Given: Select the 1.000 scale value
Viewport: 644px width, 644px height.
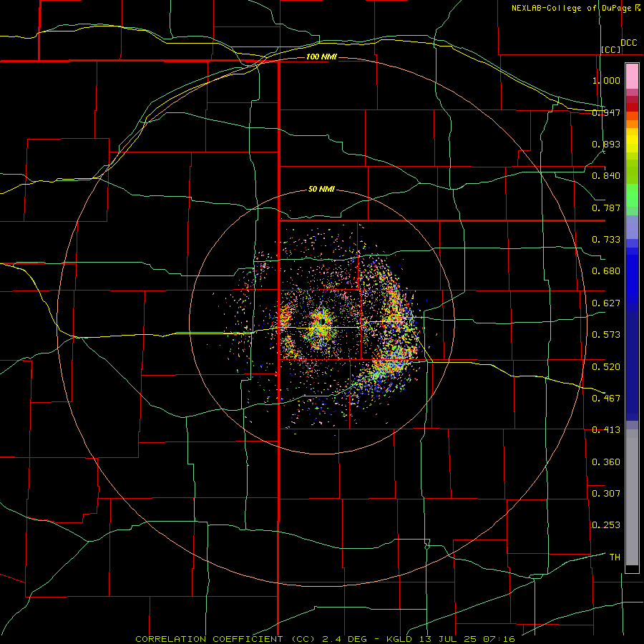Looking at the screenshot, I should pos(606,80).
